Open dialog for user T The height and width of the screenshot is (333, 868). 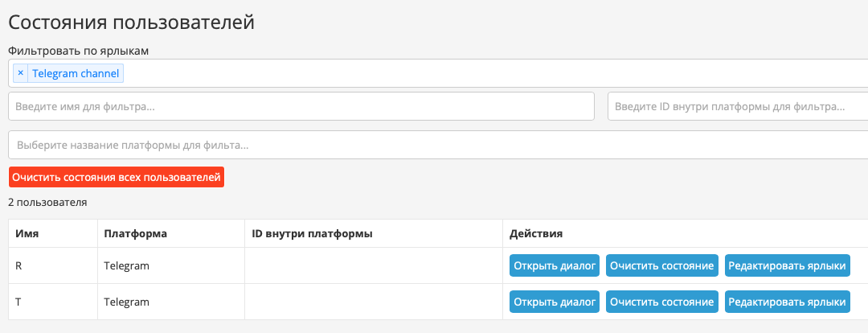click(x=555, y=302)
